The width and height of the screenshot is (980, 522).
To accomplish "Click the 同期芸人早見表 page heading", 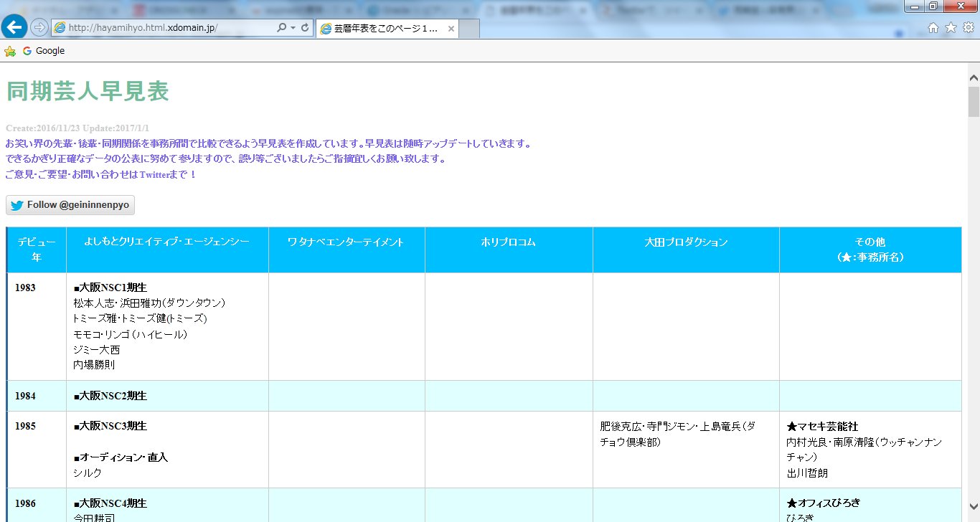I will pyautogui.click(x=88, y=92).
